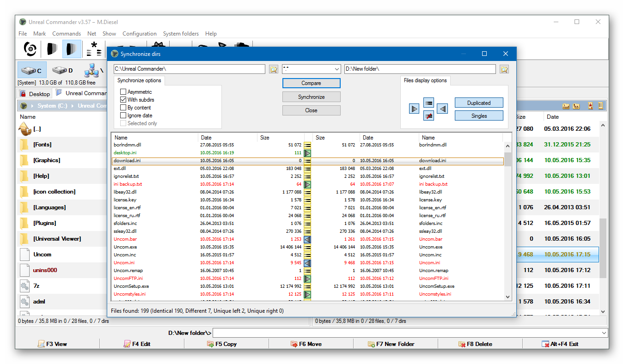
Task: Click the blue left arrow for Uncom.bar
Action: pos(307,239)
